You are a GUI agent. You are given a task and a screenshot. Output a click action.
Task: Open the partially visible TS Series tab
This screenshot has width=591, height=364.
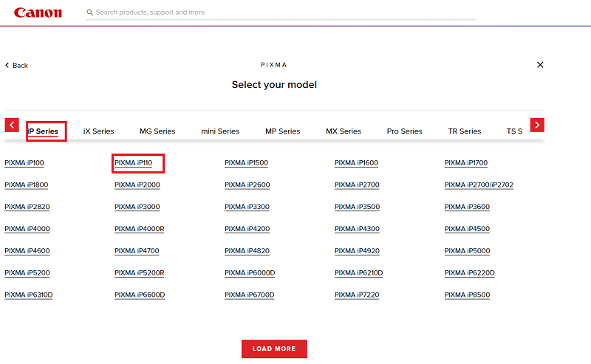[514, 131]
